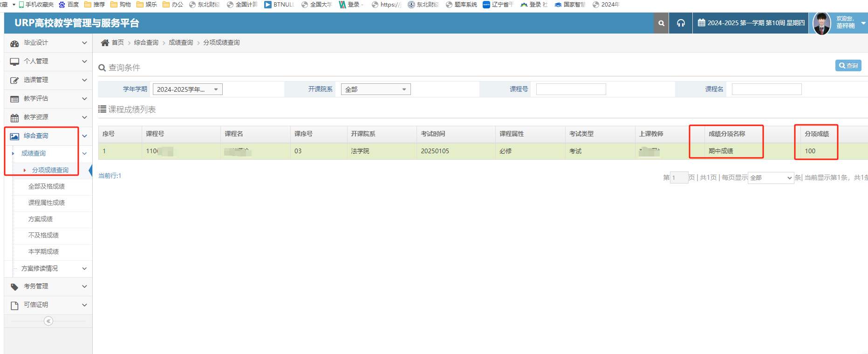
Task: Click the user avatar photo
Action: [822, 23]
